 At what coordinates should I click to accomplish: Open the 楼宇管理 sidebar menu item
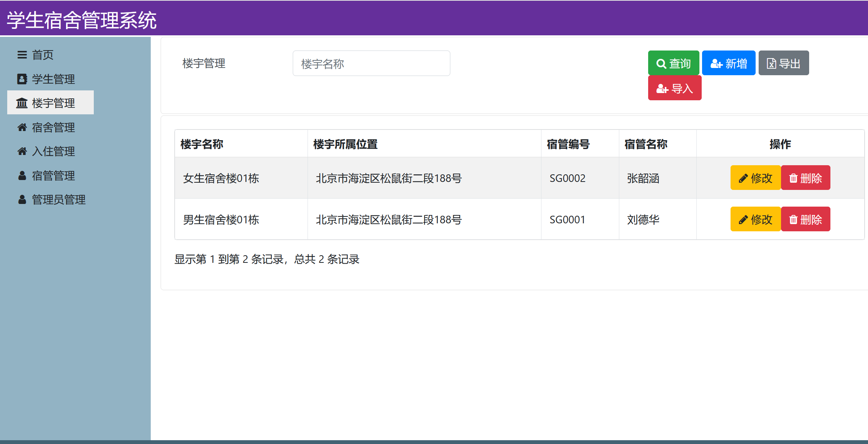pos(53,103)
